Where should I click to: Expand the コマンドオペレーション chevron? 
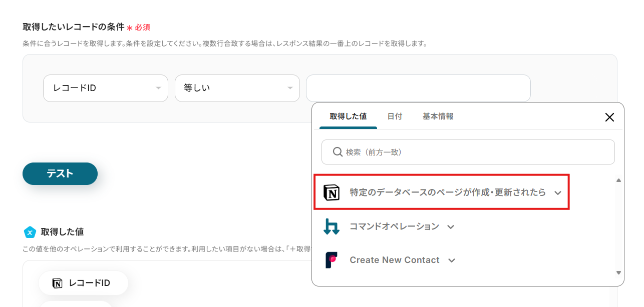click(x=451, y=227)
